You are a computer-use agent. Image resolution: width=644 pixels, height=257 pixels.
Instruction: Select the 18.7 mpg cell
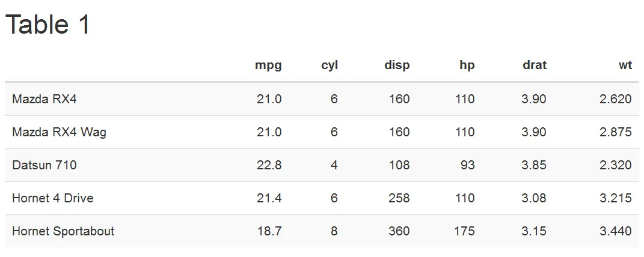269,231
